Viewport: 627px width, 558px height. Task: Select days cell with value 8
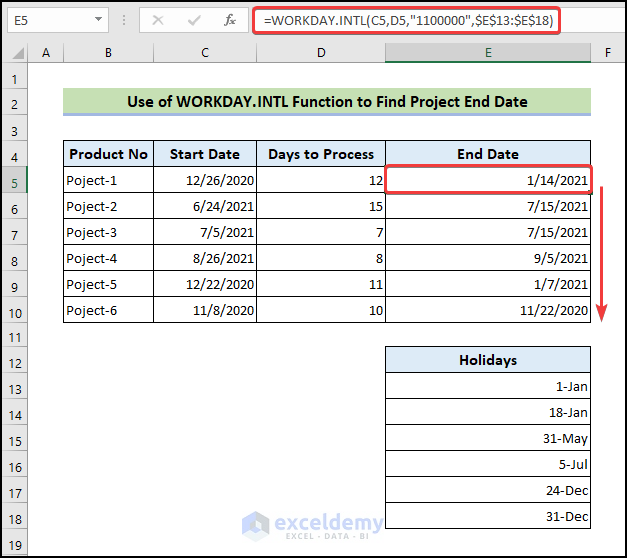(321, 258)
